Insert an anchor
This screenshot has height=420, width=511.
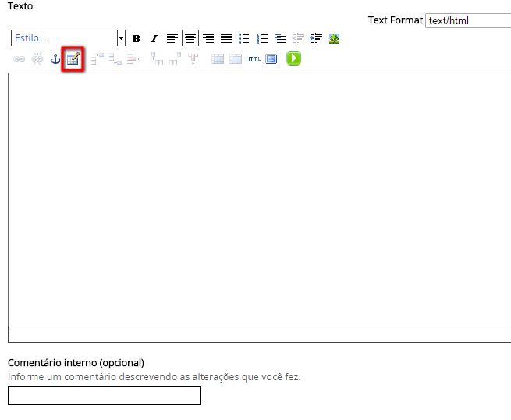coord(55,59)
